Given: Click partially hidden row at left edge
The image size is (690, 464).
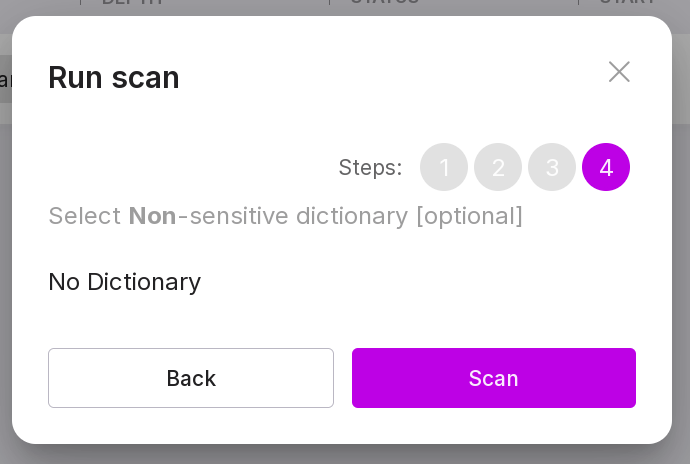Looking at the screenshot, I should pyautogui.click(x=4, y=80).
